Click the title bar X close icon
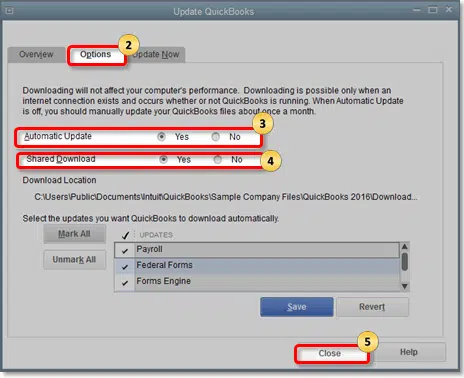The width and height of the screenshot is (464, 378). [x=449, y=10]
